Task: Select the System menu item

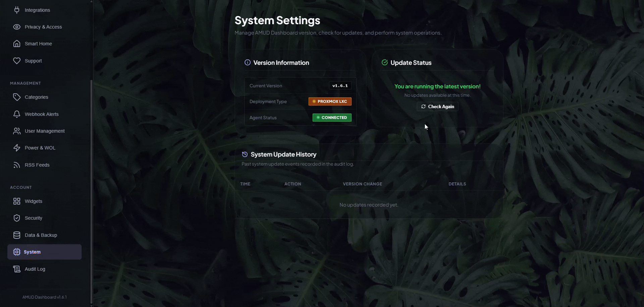Action: tap(44, 252)
